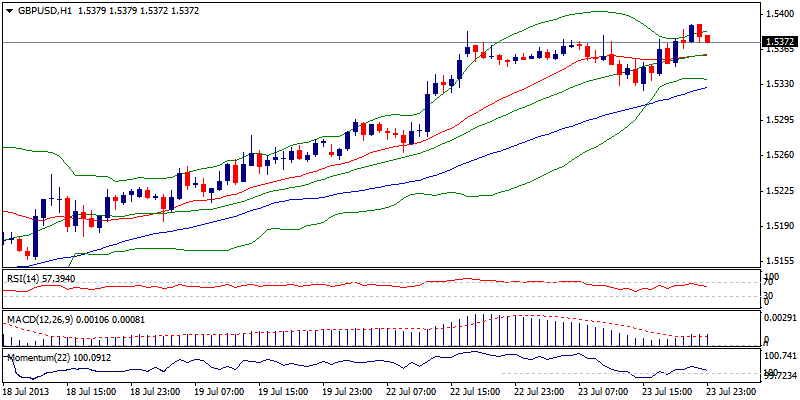Image resolution: width=800 pixels, height=400 pixels.
Task: Click the GBPUSD,H1 chart title text
Action: (42, 10)
